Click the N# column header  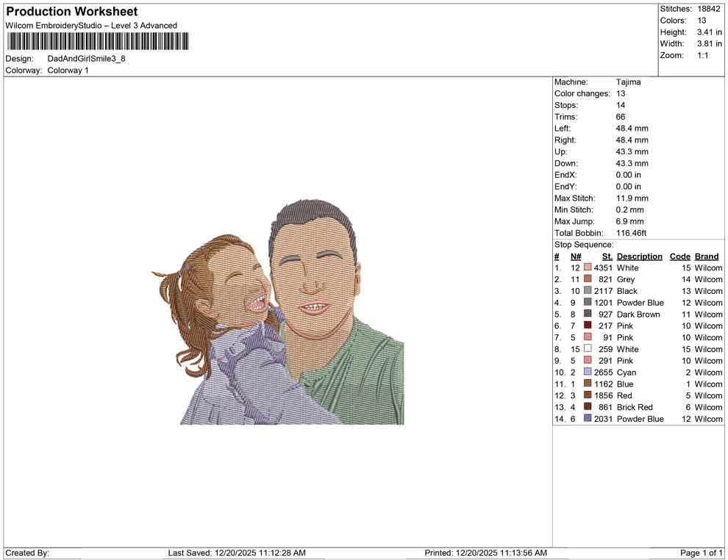(576, 256)
